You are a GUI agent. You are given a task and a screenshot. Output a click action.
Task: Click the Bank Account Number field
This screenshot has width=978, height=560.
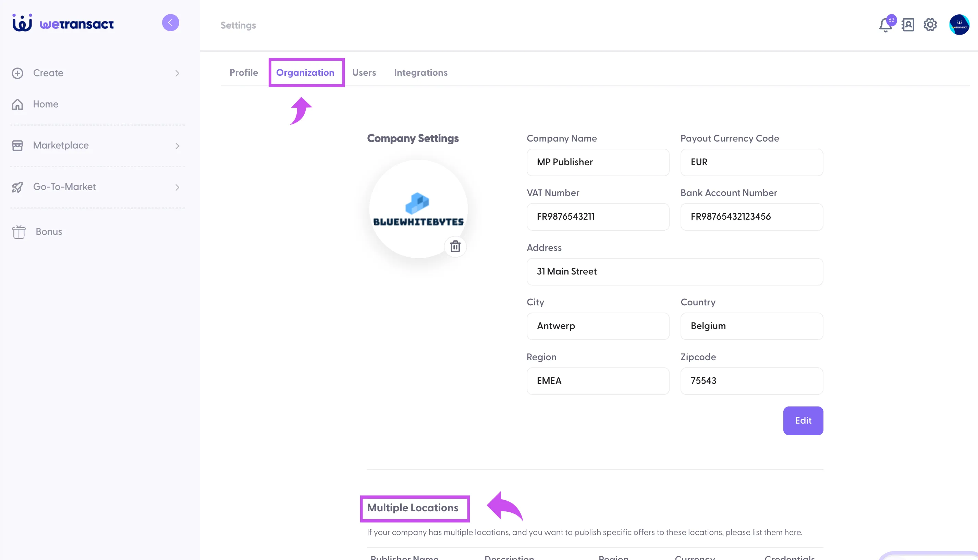pos(751,217)
